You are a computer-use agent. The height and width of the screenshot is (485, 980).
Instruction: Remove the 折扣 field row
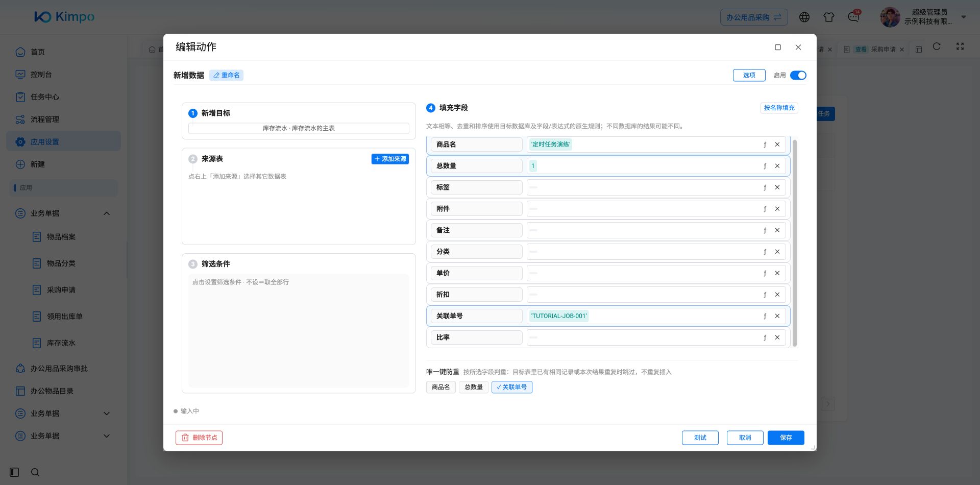pos(777,295)
